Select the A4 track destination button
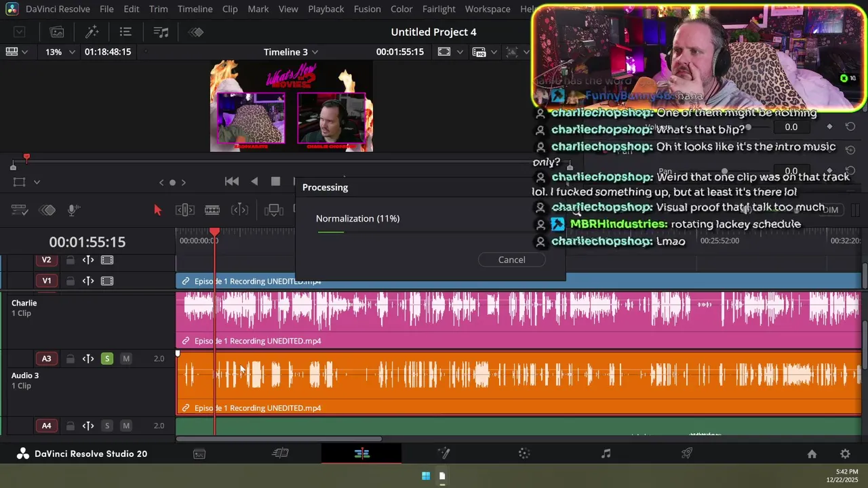This screenshot has height=488, width=868. click(x=47, y=426)
